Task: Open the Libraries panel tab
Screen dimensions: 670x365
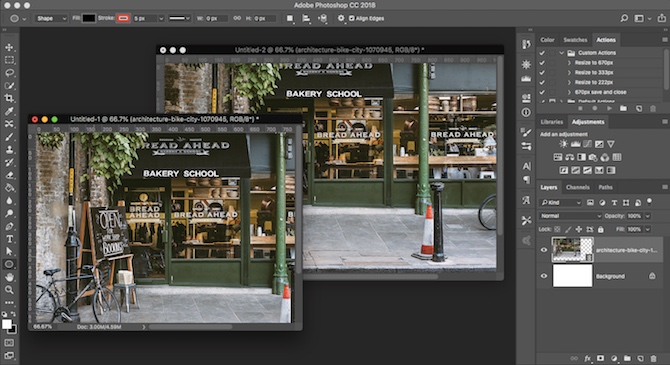Action: tap(552, 122)
